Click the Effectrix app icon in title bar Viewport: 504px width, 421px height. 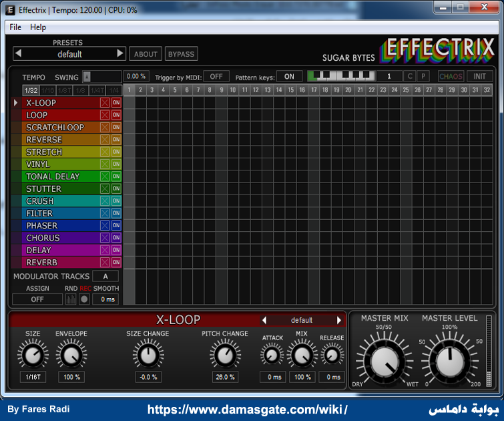click(10, 10)
